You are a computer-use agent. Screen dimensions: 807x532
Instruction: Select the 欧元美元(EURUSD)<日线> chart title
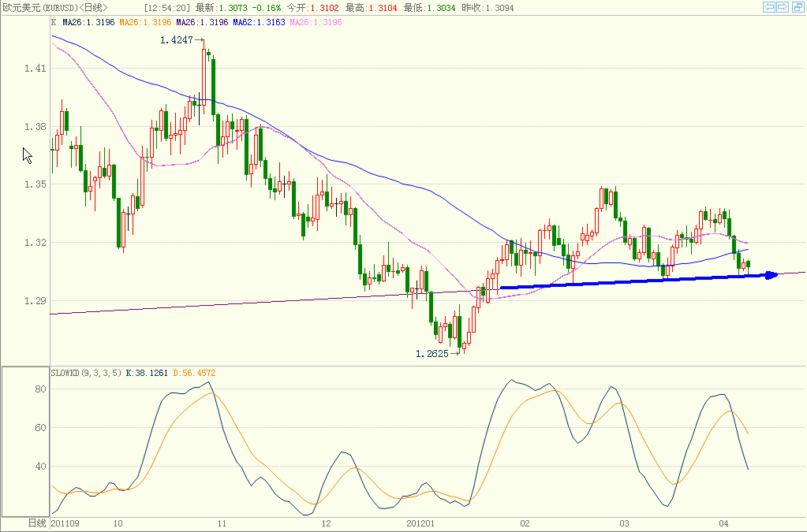point(55,8)
